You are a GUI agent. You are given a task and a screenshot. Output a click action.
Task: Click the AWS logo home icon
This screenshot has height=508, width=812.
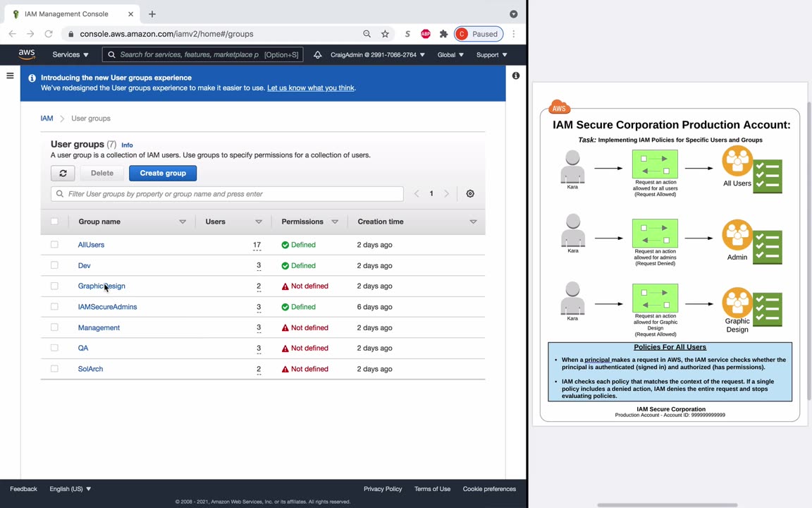[x=26, y=54]
